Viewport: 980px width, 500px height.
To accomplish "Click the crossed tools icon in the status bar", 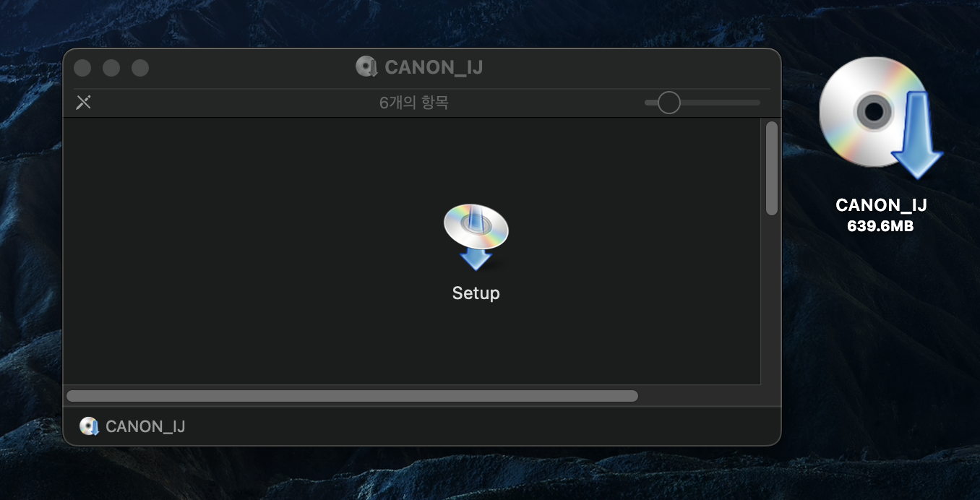I will coord(84,103).
